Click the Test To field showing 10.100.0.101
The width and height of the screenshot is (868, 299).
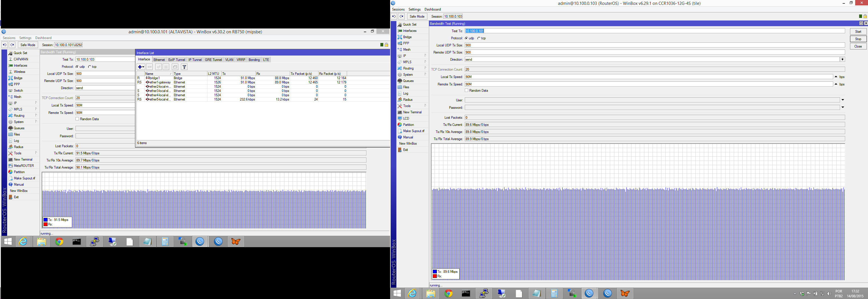654,31
